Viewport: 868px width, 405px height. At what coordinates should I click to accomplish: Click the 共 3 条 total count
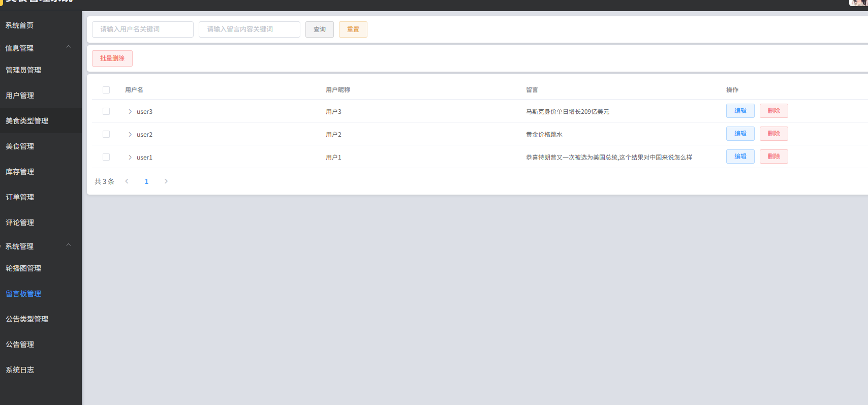click(104, 181)
